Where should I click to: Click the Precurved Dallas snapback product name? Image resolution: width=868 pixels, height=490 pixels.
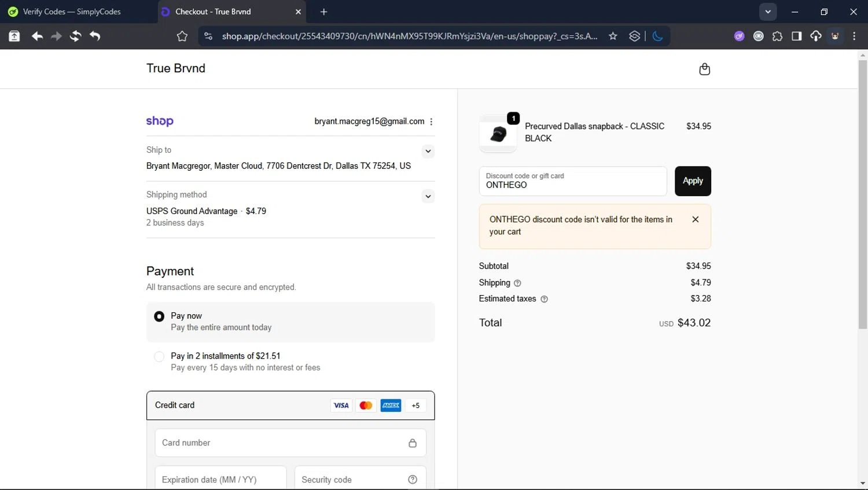click(594, 132)
